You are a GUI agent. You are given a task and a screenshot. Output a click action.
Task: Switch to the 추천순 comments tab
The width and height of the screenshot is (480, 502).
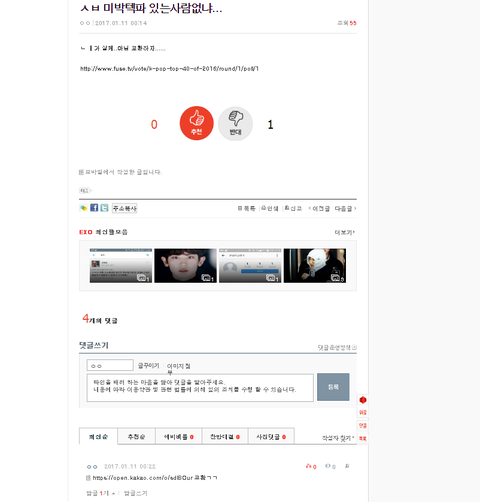[x=136, y=437]
